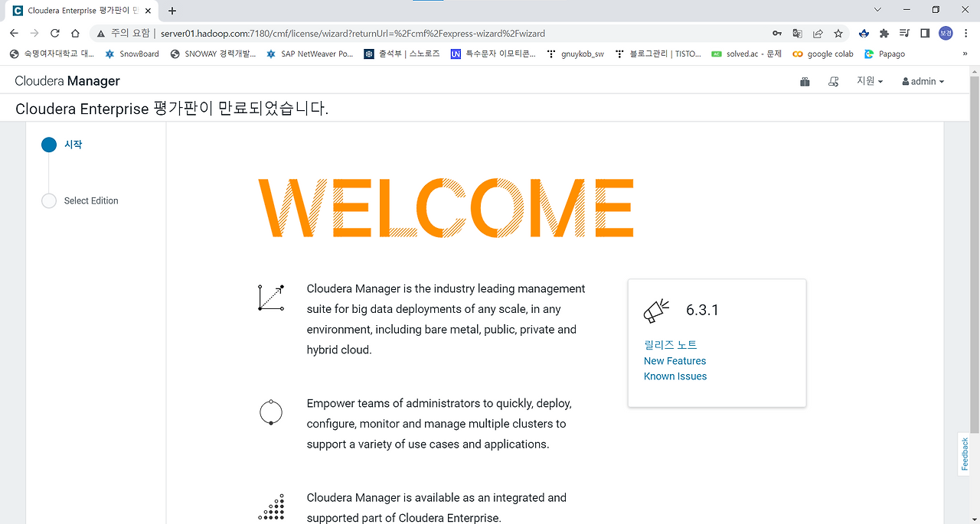Open the Feedback side tab
Viewport: 980px width, 524px height.
(965, 454)
